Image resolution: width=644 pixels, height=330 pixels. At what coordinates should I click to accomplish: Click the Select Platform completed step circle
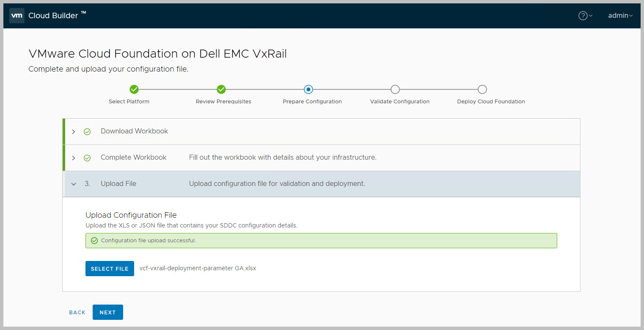coord(134,89)
